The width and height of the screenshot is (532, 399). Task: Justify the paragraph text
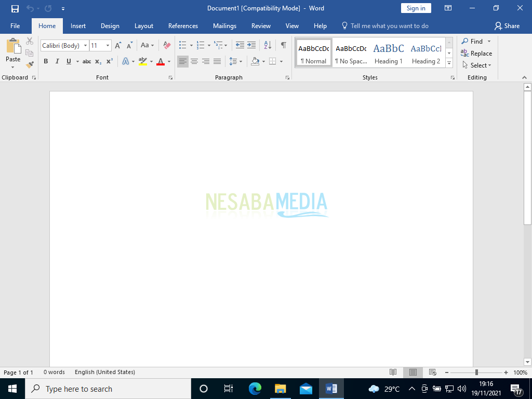point(217,61)
